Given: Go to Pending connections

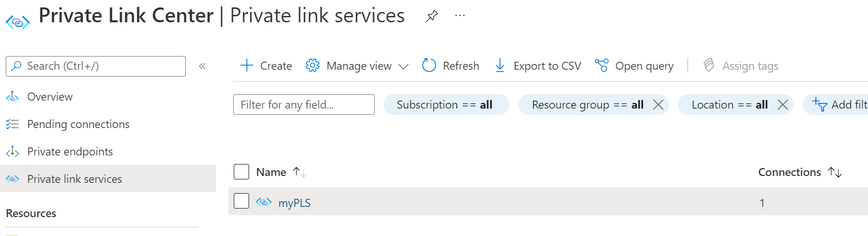Looking at the screenshot, I should tap(78, 124).
